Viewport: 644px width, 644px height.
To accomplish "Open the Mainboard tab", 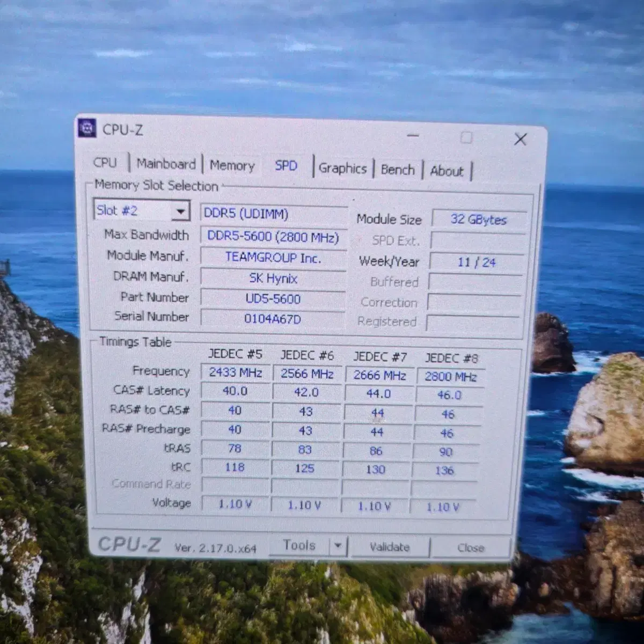I will [166, 164].
